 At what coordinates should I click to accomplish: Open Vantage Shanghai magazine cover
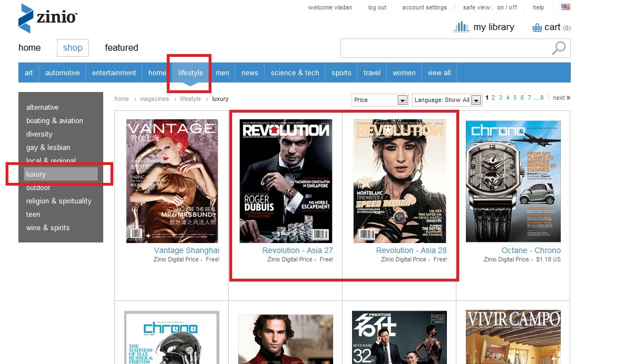pyautogui.click(x=172, y=181)
